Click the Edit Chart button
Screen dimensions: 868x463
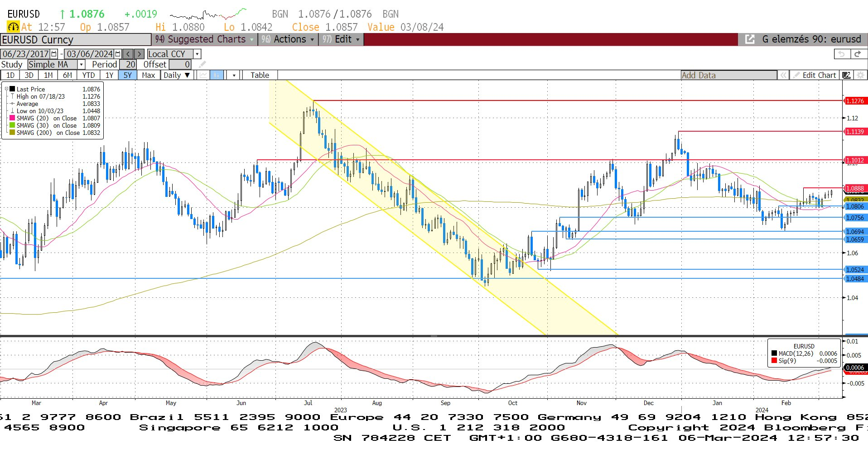(815, 75)
